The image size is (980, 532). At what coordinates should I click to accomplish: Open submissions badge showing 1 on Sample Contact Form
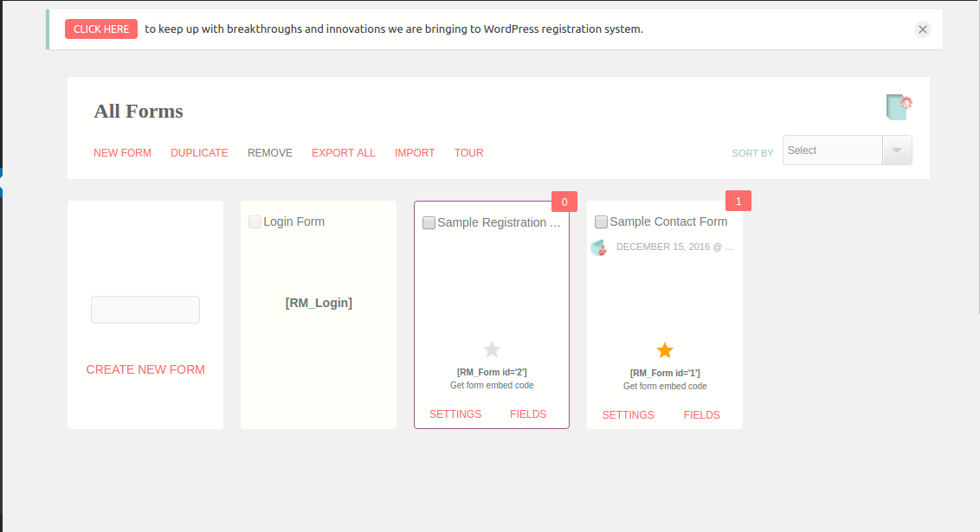coord(738,200)
